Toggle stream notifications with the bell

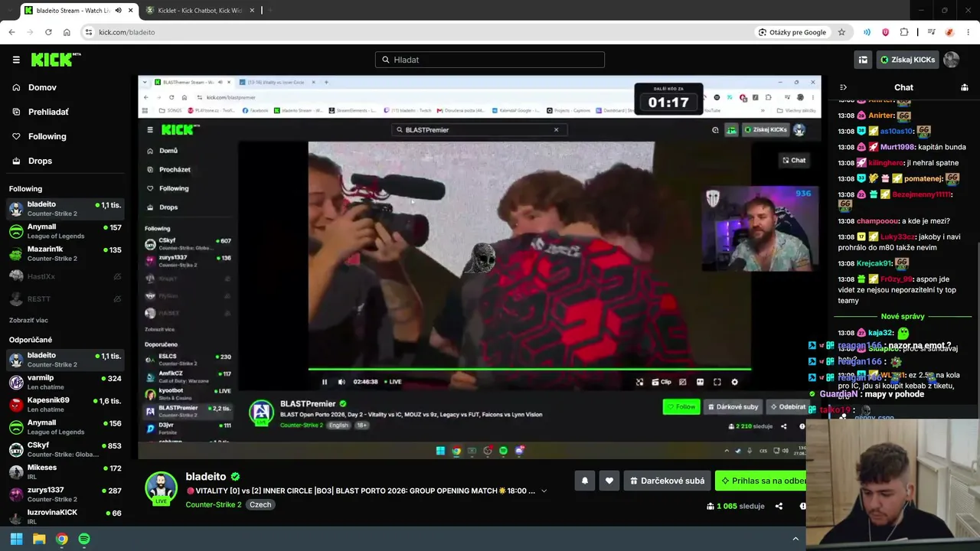[x=585, y=481]
